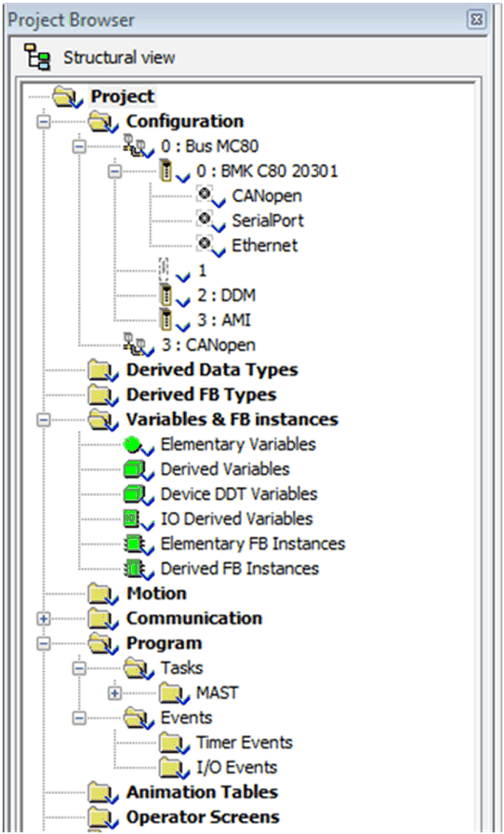
Task: Click the green Elementary Variables circle icon
Action: click(x=133, y=444)
